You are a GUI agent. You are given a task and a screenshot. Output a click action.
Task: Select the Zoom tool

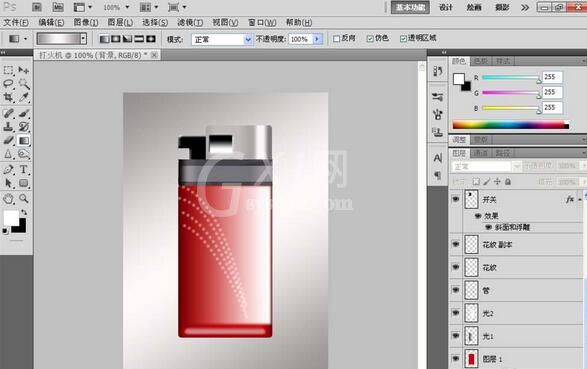(24, 198)
